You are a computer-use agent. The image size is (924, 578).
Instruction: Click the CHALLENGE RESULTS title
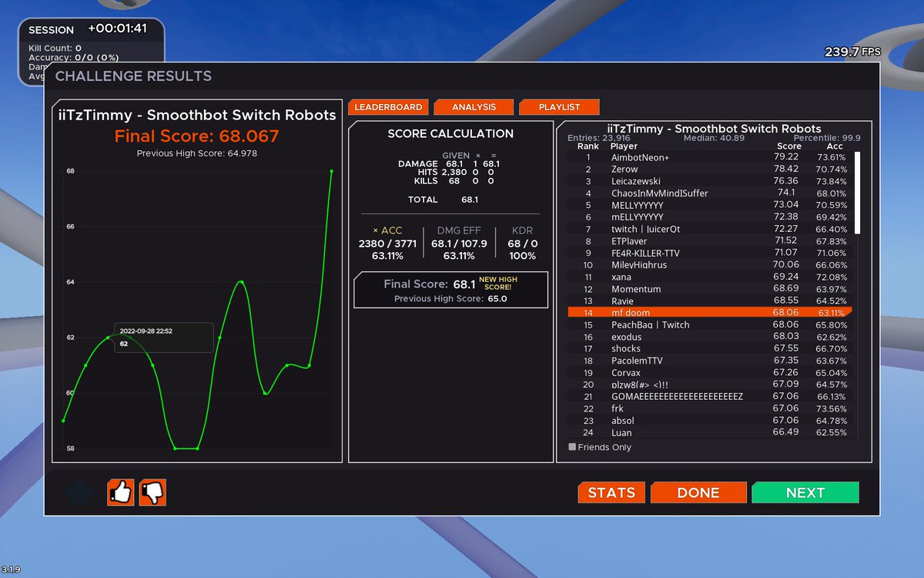tap(133, 76)
